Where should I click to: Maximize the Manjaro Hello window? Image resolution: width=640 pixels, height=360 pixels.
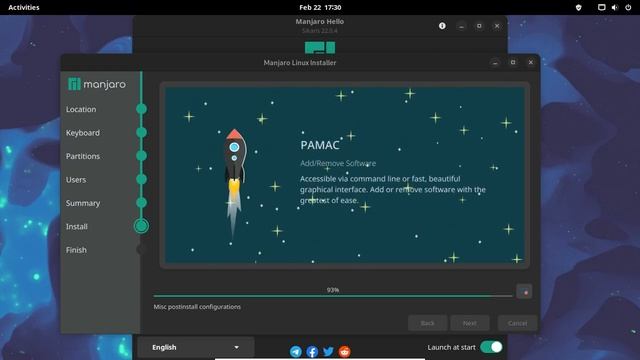(x=479, y=26)
